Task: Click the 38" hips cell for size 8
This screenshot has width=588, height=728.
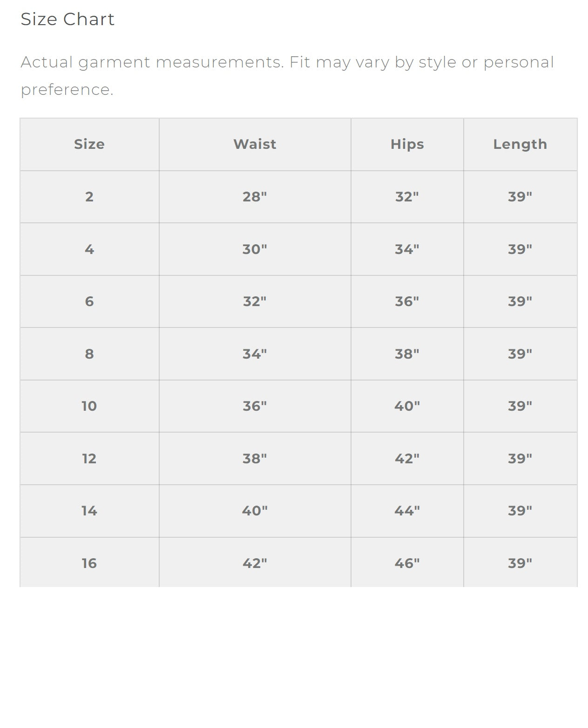Action: tap(407, 354)
